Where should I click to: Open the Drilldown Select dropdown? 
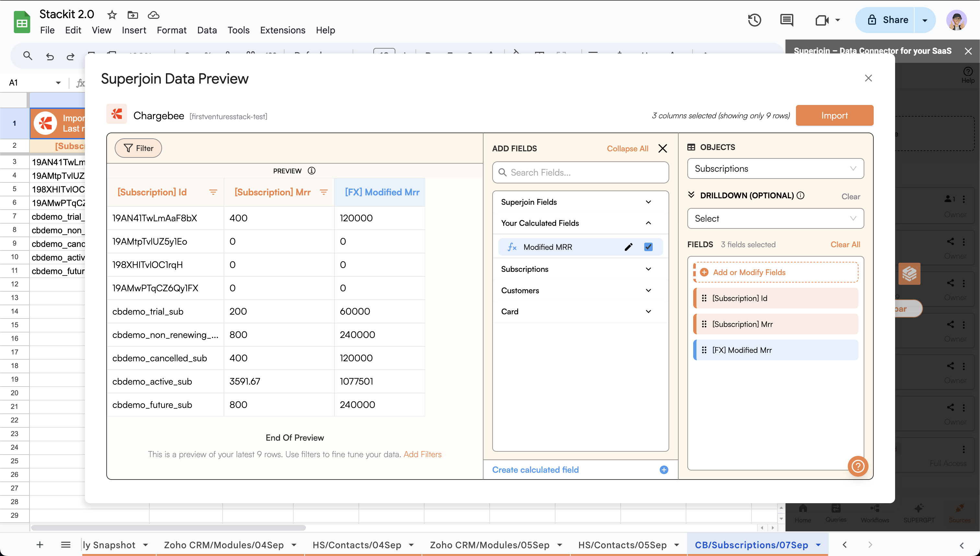click(775, 218)
